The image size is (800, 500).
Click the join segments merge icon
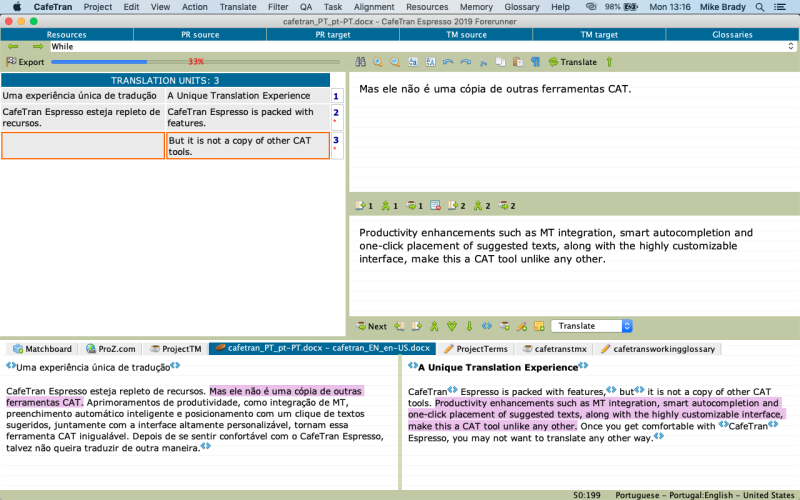(x=434, y=326)
